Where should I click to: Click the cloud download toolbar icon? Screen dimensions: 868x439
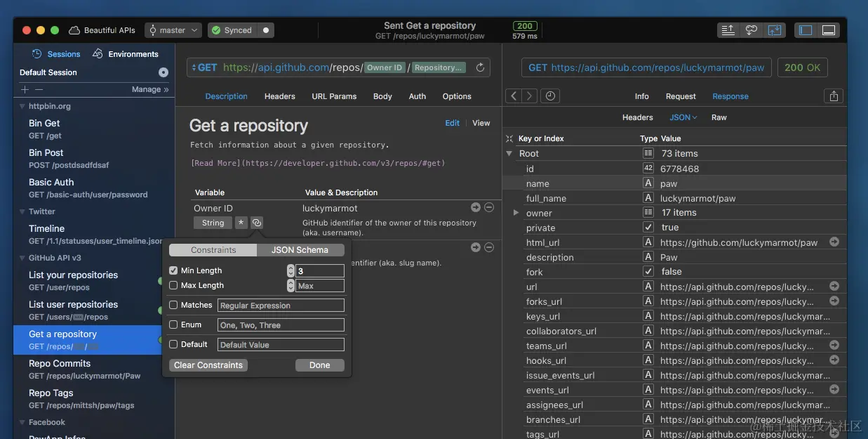pyautogui.click(x=752, y=30)
